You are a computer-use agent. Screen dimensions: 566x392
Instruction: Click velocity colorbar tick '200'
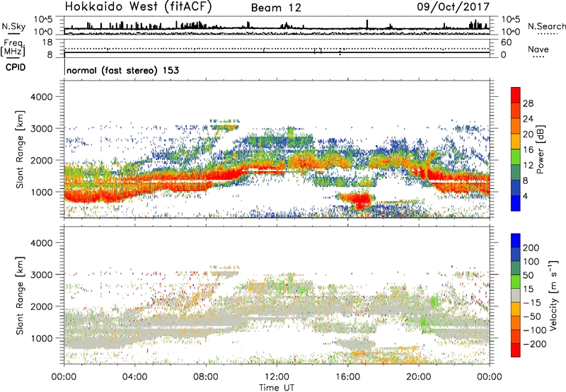531,248
